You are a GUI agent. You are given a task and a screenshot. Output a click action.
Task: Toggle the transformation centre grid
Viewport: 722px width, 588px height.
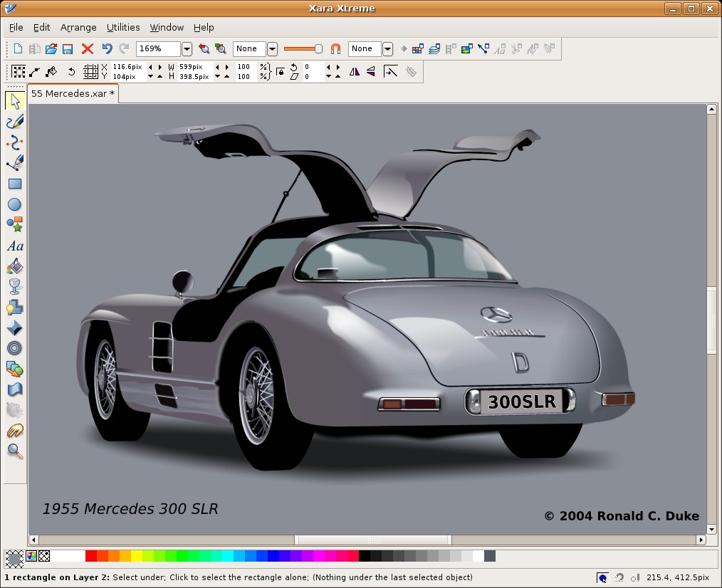(x=90, y=72)
